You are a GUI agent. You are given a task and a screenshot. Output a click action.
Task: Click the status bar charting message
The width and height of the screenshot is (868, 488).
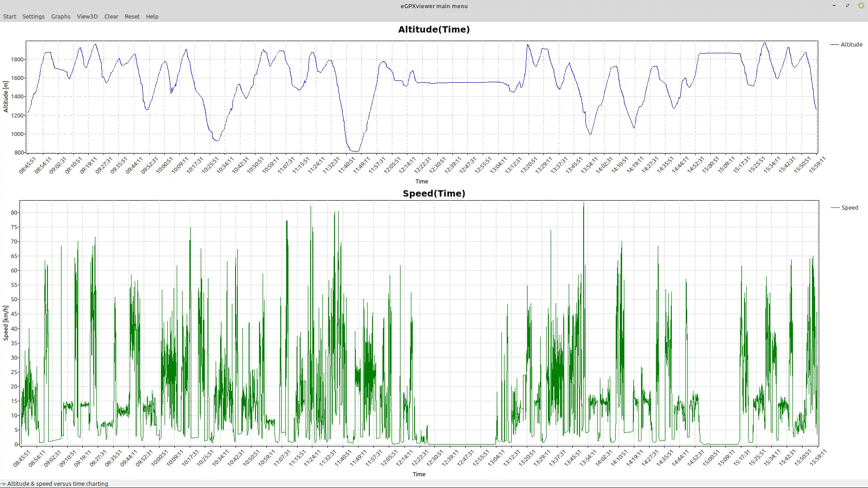pos(54,483)
